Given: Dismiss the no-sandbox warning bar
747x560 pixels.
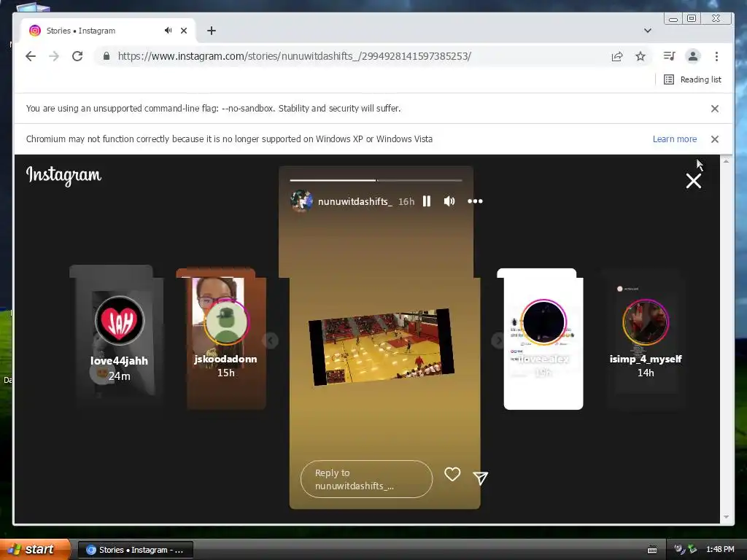Looking at the screenshot, I should point(715,109).
